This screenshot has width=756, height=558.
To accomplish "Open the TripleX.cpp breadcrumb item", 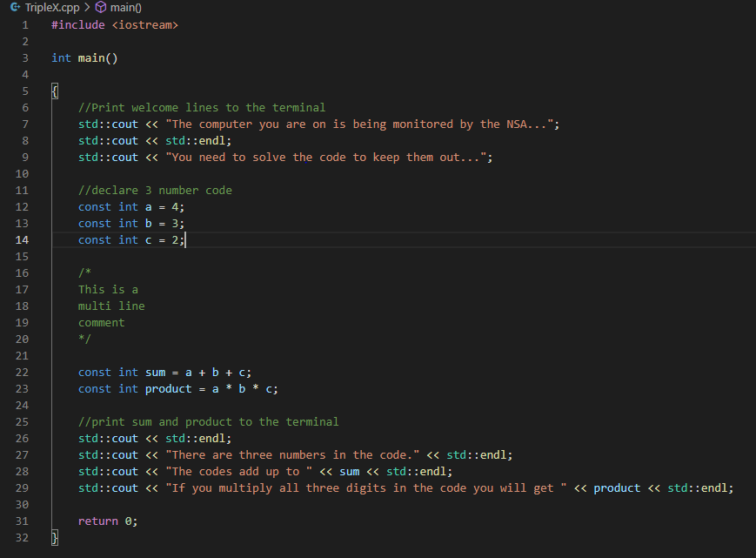I will 52,8.
